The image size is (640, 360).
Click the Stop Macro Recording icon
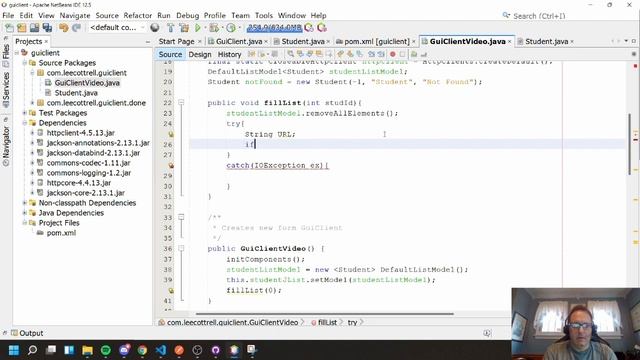pyautogui.click(x=402, y=54)
